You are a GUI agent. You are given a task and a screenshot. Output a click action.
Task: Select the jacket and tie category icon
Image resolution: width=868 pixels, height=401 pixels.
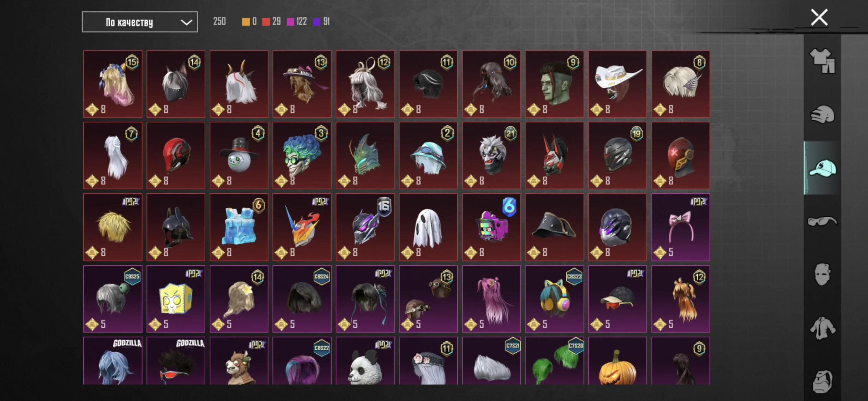(822, 328)
